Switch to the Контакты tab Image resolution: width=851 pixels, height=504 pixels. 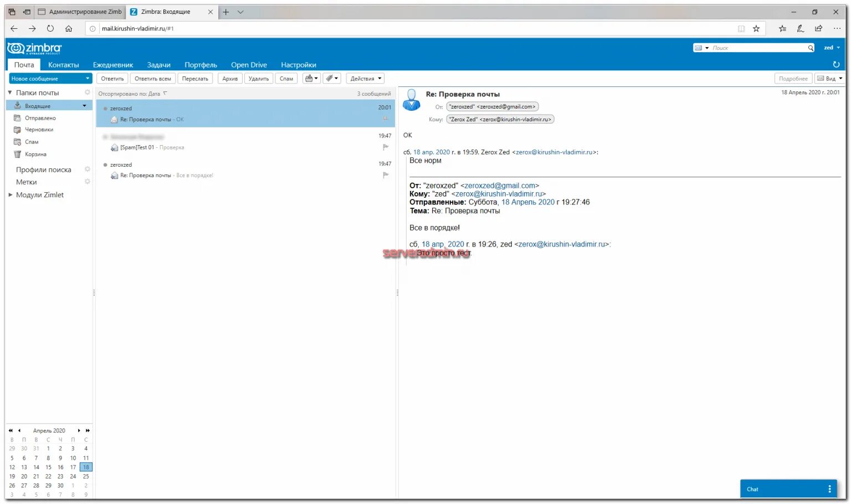click(63, 65)
